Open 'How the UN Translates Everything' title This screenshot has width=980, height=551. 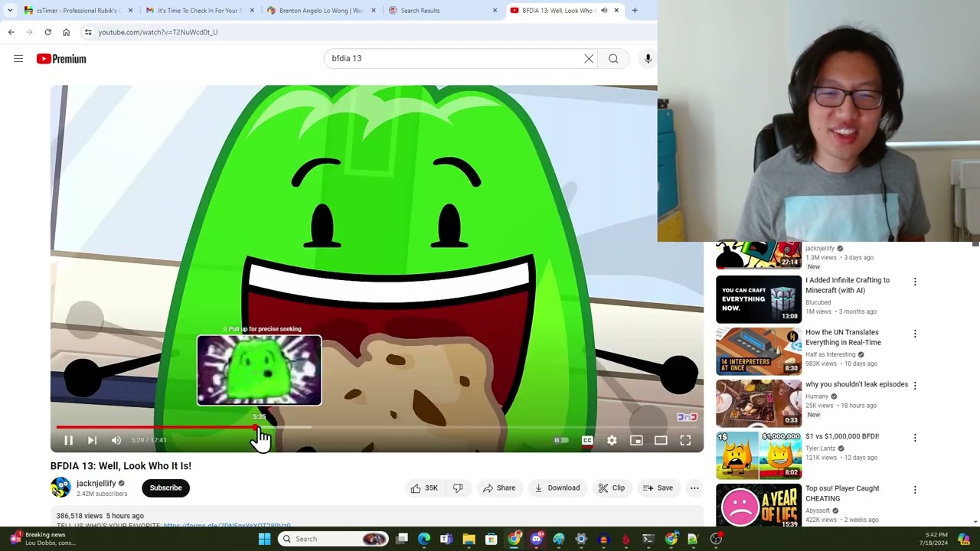click(x=843, y=337)
